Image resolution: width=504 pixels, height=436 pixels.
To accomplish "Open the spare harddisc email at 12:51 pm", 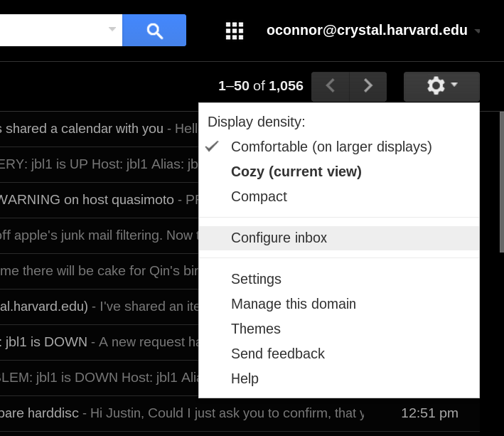I will tap(240, 413).
